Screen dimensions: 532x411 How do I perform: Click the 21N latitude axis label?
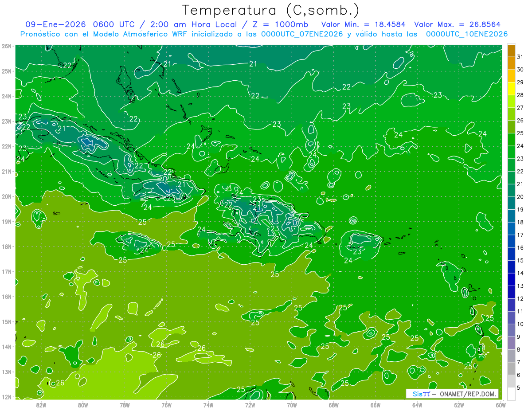(7, 171)
